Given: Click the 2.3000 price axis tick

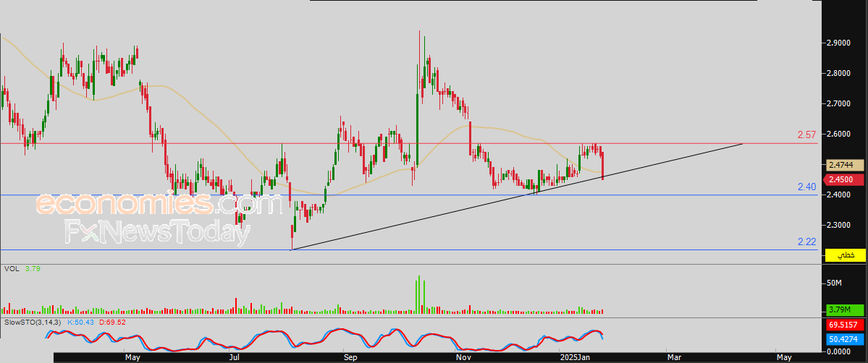Looking at the screenshot, I should tap(840, 225).
